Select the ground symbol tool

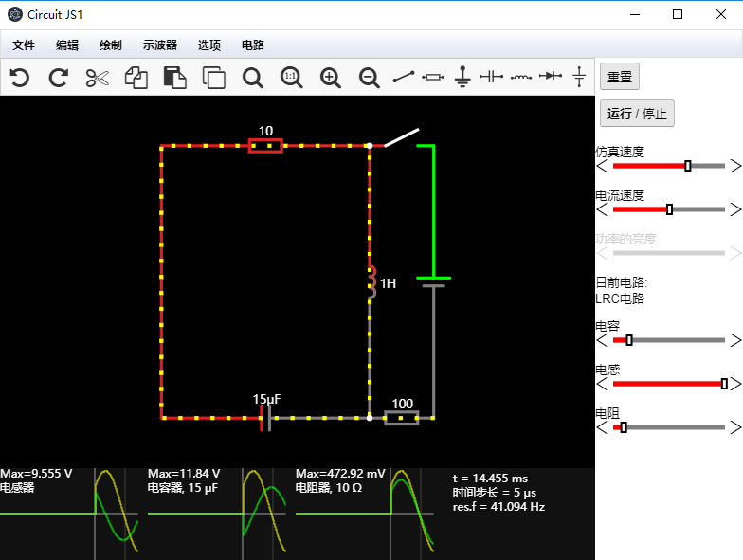[x=462, y=76]
